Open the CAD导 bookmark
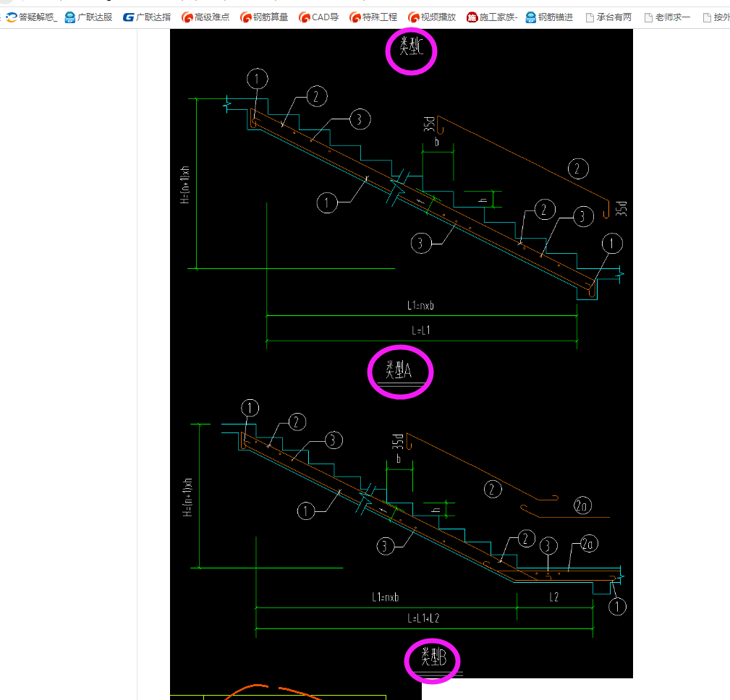The image size is (730, 700). pyautogui.click(x=318, y=17)
